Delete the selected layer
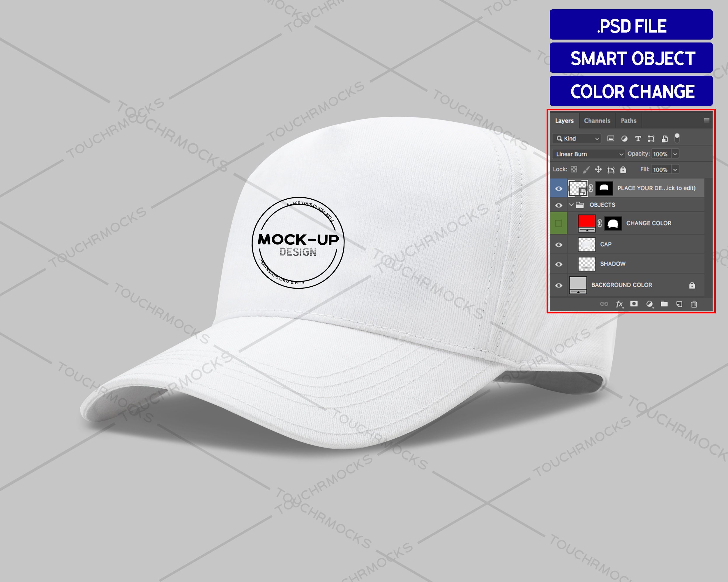Image resolution: width=728 pixels, height=582 pixels. pyautogui.click(x=694, y=304)
